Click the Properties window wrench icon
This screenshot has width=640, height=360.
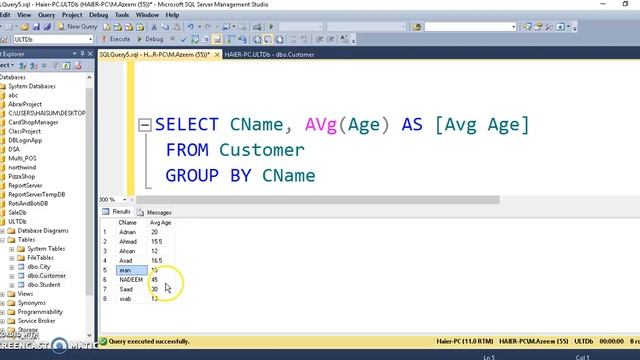[549, 27]
